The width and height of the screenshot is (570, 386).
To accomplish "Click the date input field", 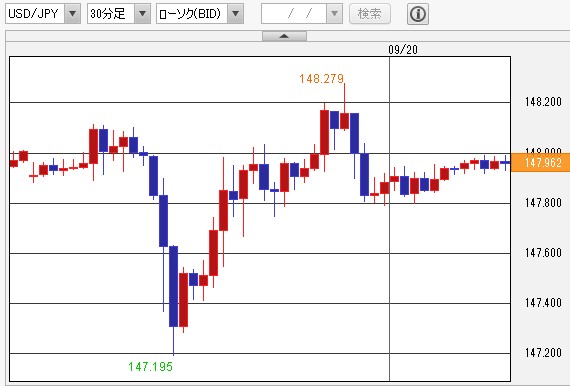I will 294,14.
